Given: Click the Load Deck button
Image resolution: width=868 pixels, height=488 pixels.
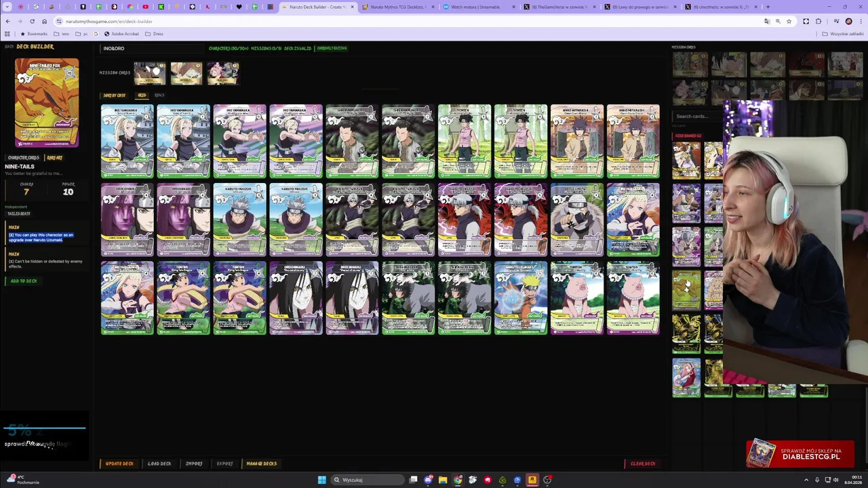Looking at the screenshot, I should pyautogui.click(x=159, y=464).
